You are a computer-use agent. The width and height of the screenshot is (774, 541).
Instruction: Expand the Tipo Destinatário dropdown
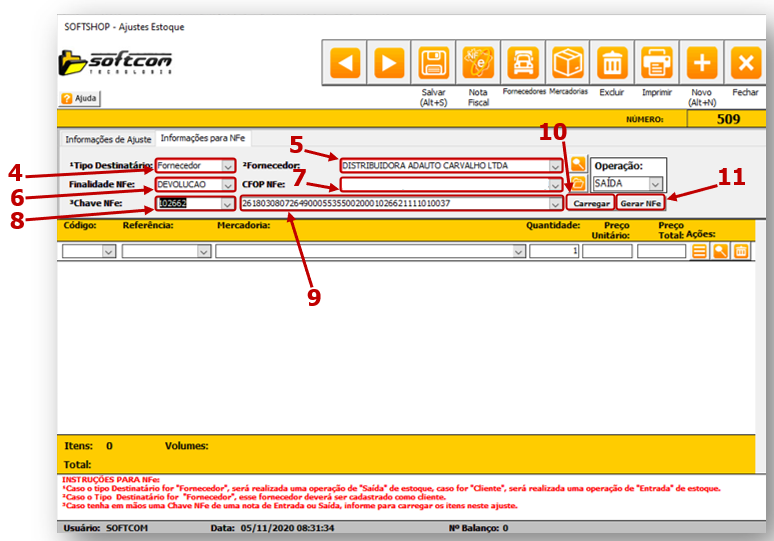228,166
